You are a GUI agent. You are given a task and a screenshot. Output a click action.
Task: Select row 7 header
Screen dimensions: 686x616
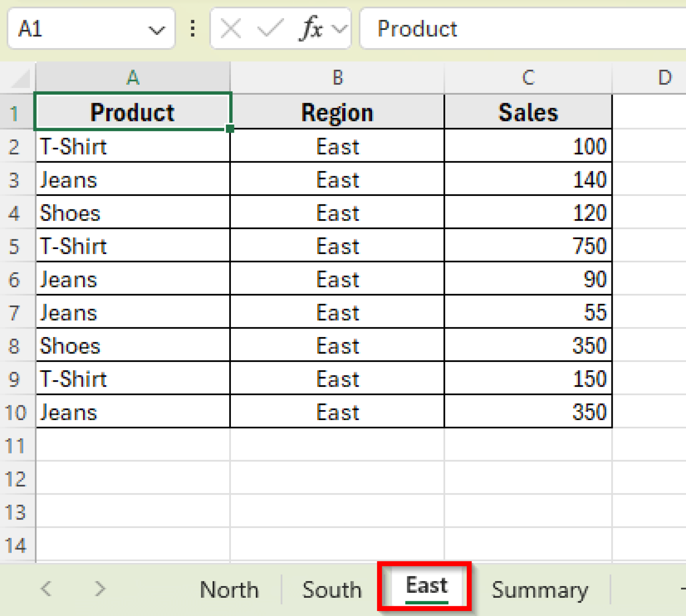tap(17, 312)
